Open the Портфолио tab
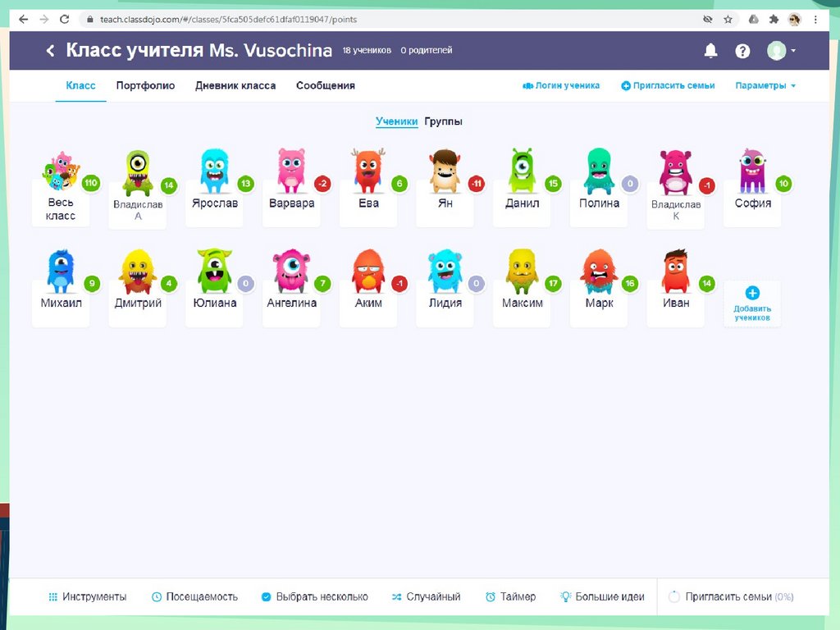This screenshot has width=840, height=630. (x=145, y=85)
